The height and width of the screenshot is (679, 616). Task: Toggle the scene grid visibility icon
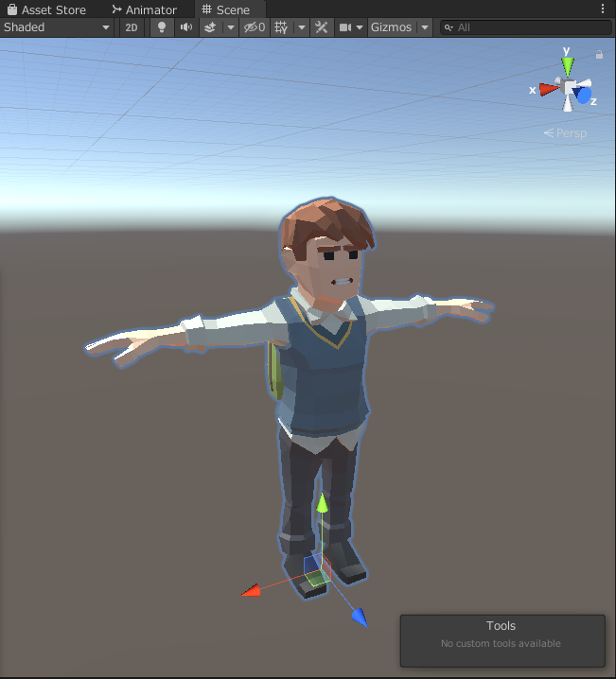pos(281,27)
